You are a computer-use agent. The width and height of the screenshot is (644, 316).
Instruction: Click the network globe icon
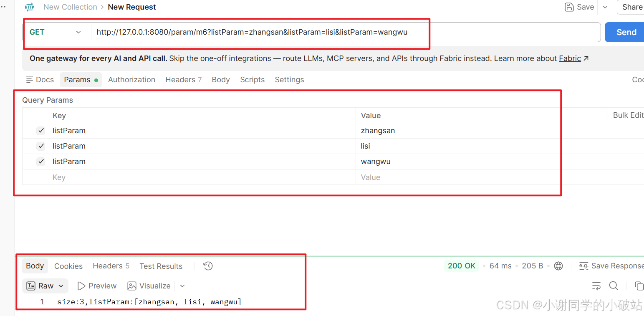pyautogui.click(x=558, y=266)
